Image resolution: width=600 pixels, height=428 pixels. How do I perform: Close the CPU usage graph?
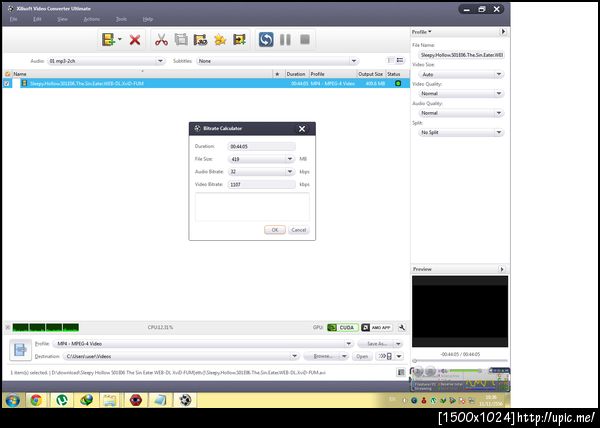pyautogui.click(x=7, y=327)
